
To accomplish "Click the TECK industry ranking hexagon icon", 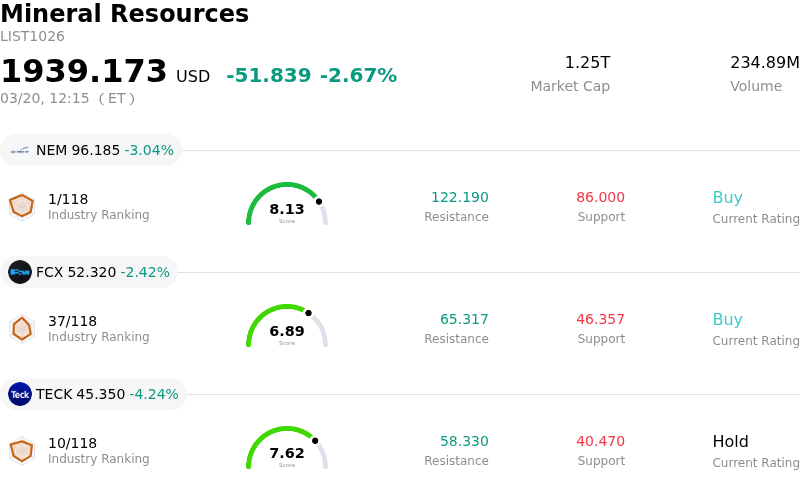I will pyautogui.click(x=21, y=450).
